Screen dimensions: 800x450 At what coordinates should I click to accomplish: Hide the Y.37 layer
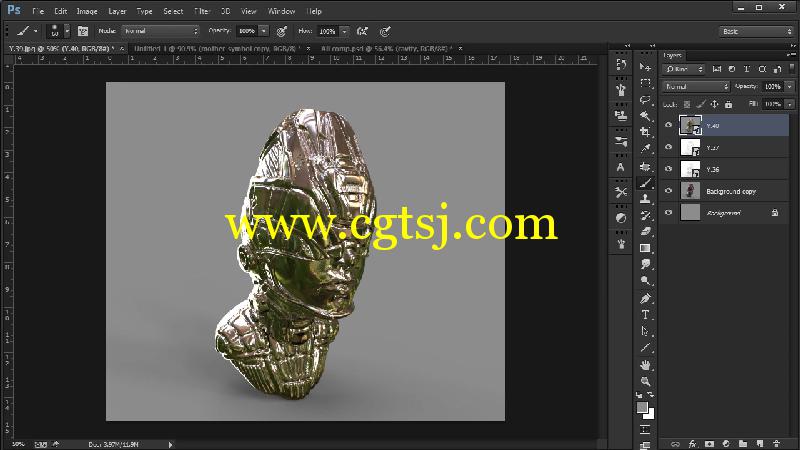tap(668, 147)
